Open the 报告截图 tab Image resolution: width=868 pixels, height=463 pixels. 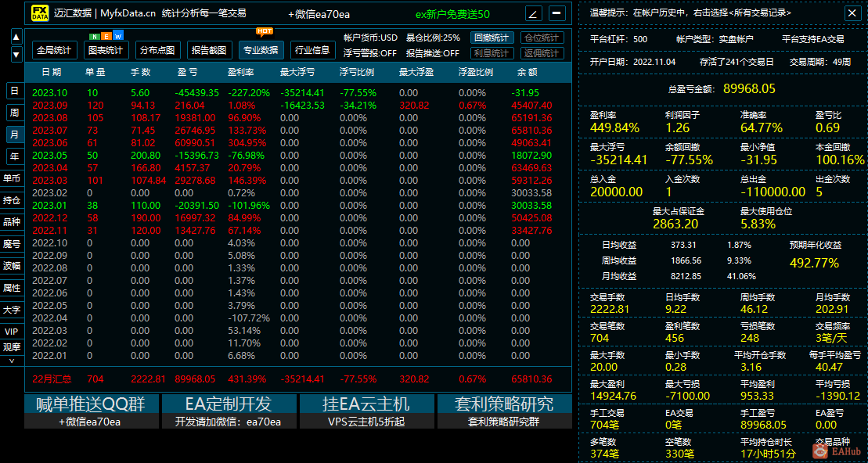[x=209, y=50]
